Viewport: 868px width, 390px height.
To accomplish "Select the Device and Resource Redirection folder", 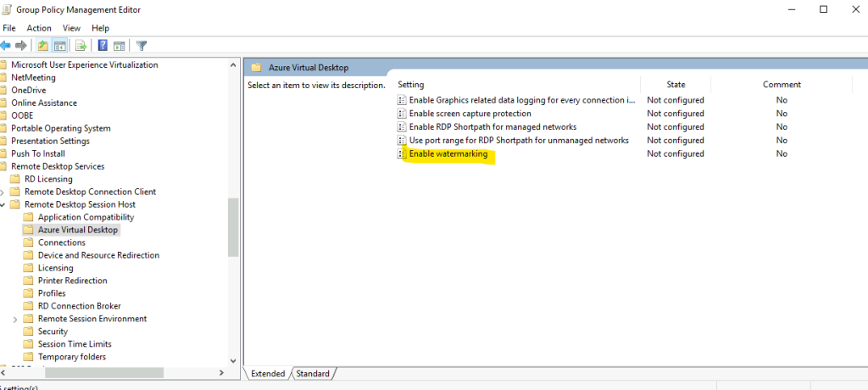I will coord(98,255).
